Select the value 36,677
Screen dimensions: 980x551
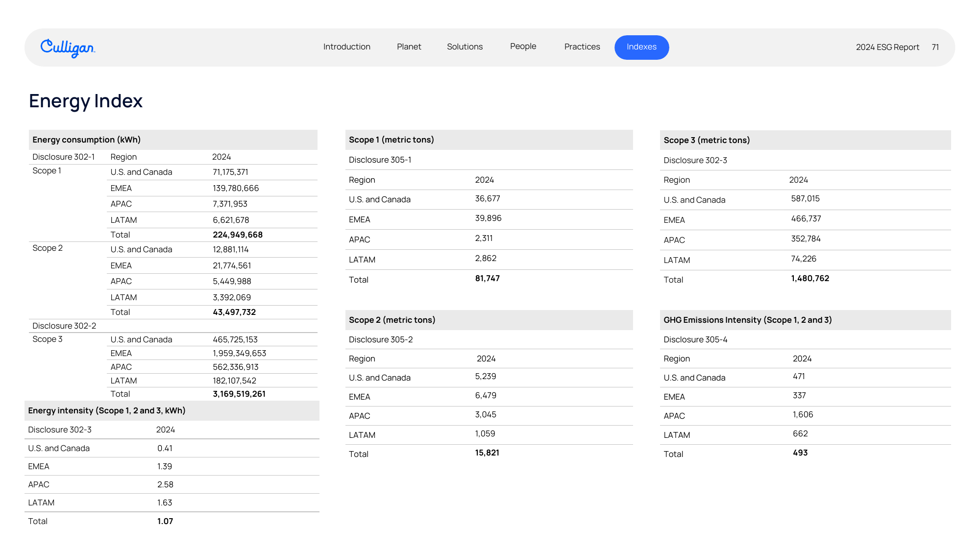pyautogui.click(x=487, y=199)
